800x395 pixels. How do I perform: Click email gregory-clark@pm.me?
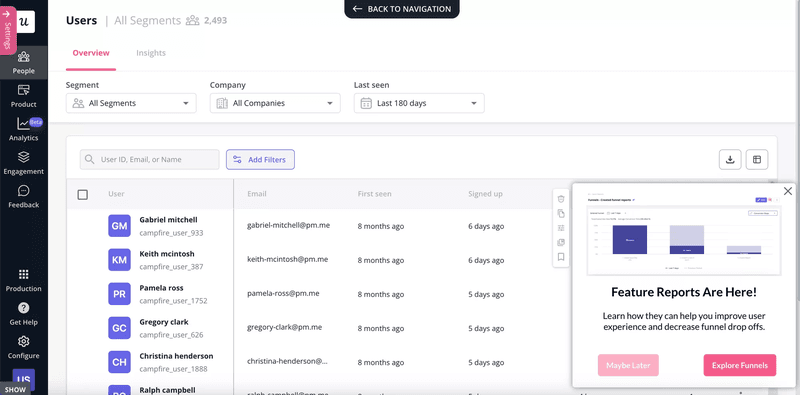tap(286, 327)
